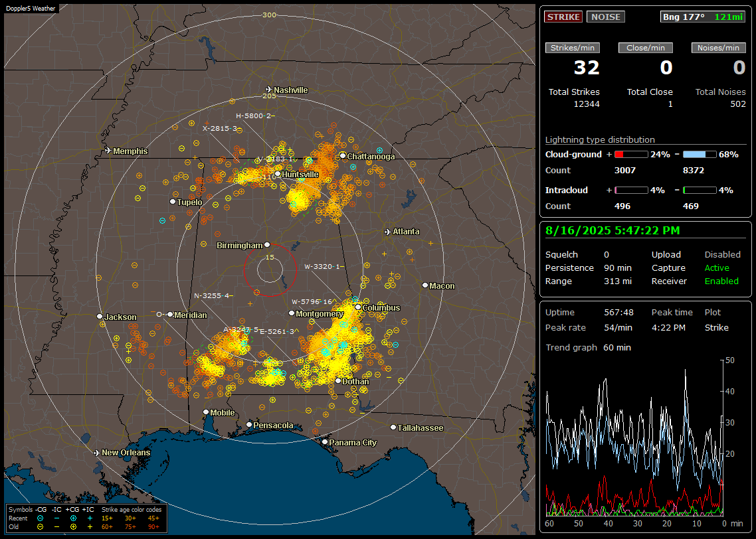Click the negative cloud-ground blue percentage bar
This screenshot has width=756, height=539.
[700, 154]
